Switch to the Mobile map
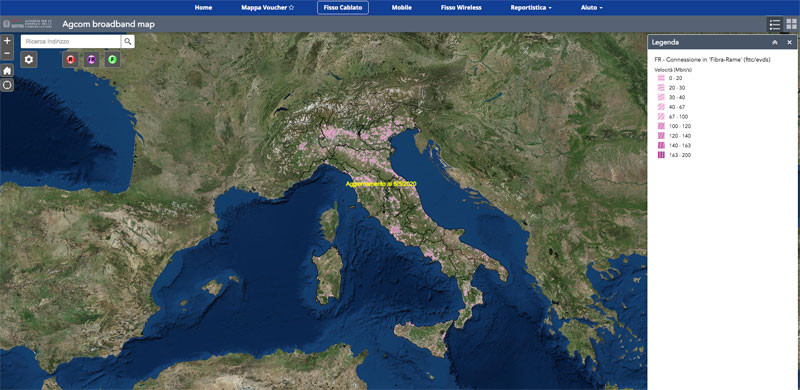This screenshot has width=800, height=390. (402, 8)
